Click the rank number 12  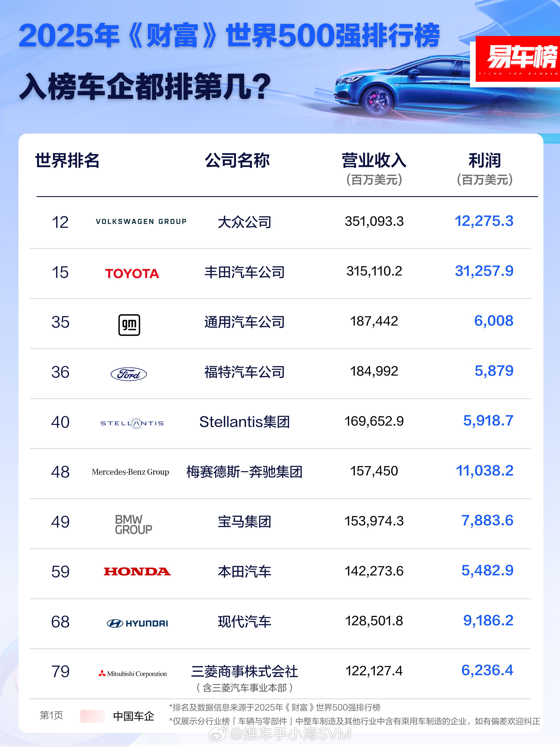pos(60,223)
